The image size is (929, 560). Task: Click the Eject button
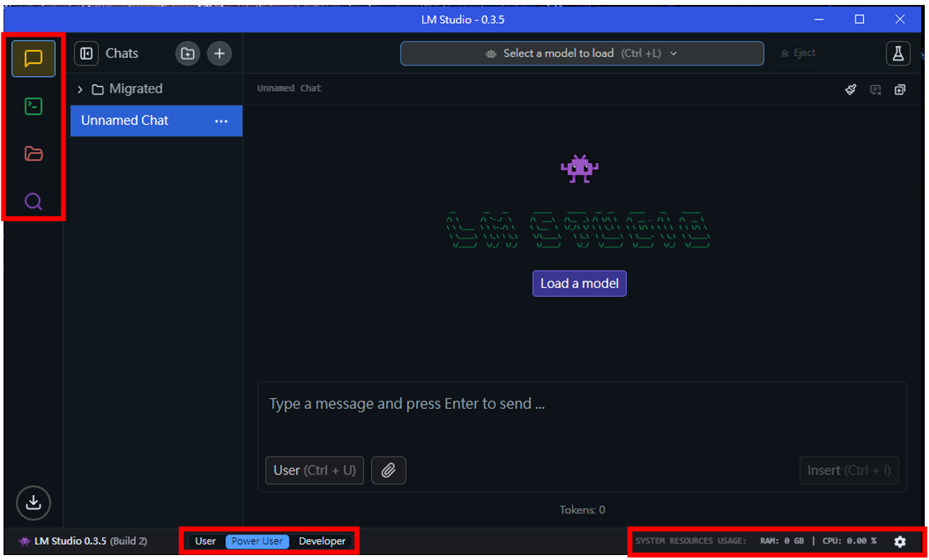(x=798, y=54)
